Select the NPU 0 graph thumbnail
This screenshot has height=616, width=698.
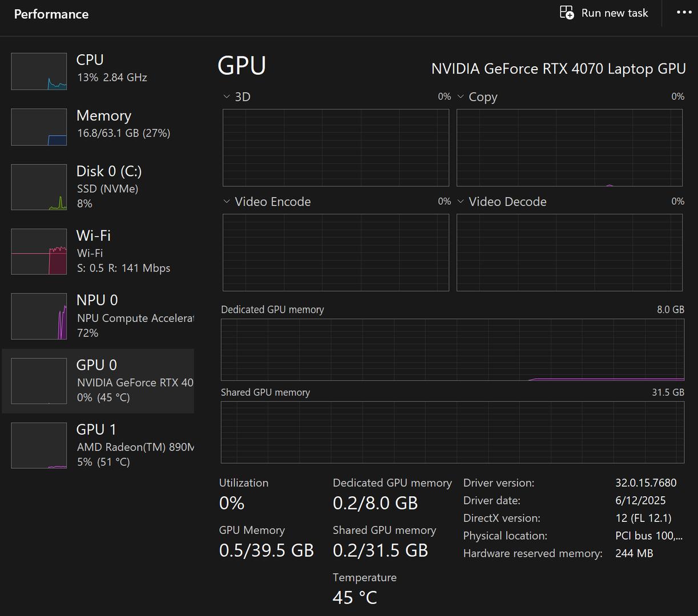(x=39, y=317)
